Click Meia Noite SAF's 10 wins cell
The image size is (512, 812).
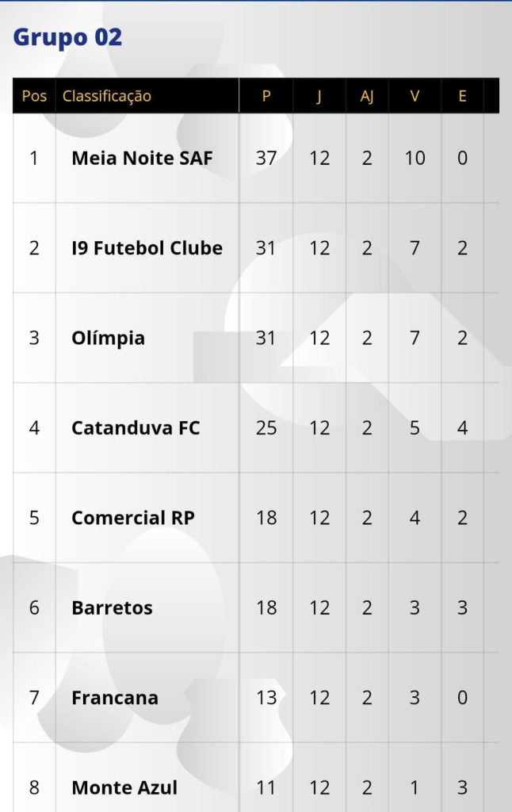coord(415,158)
